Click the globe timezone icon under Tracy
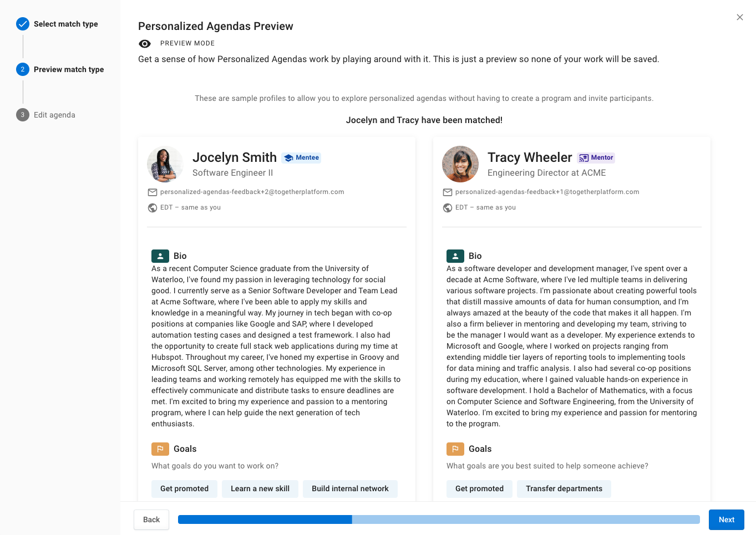 pos(448,208)
